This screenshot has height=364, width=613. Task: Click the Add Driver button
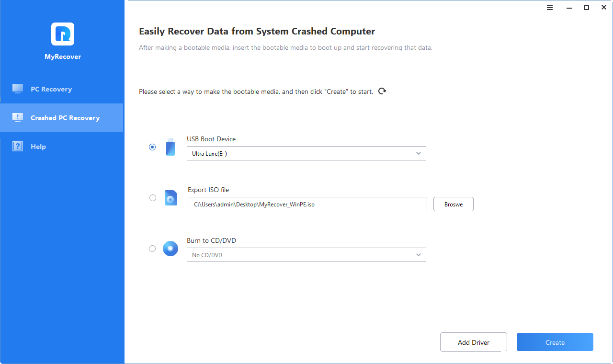click(x=473, y=342)
